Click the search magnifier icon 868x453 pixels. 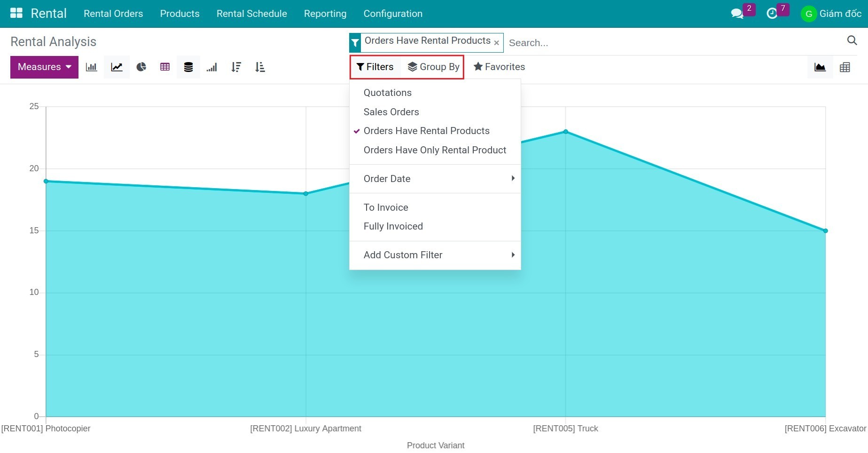(852, 40)
